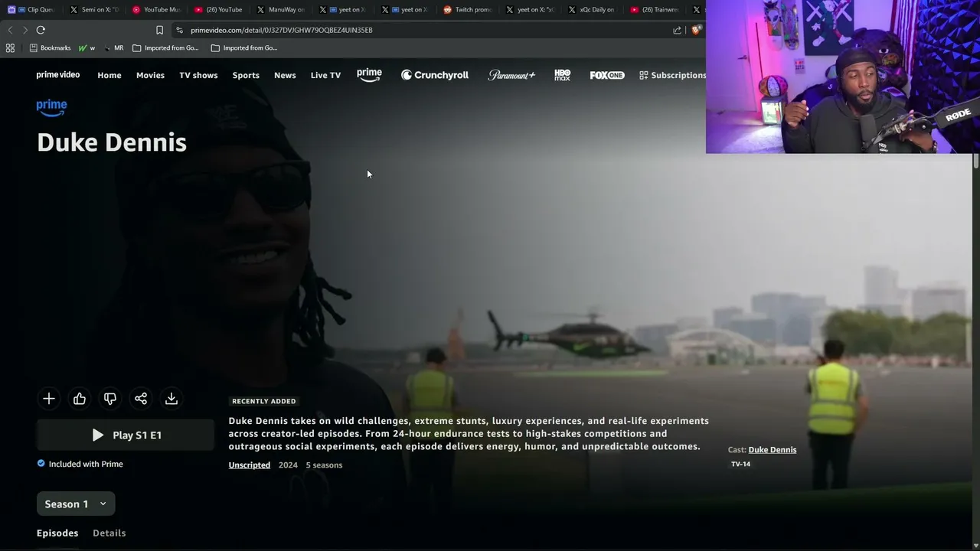Go to Prime Video home via the logo
This screenshot has height=551, width=980.
[x=58, y=75]
